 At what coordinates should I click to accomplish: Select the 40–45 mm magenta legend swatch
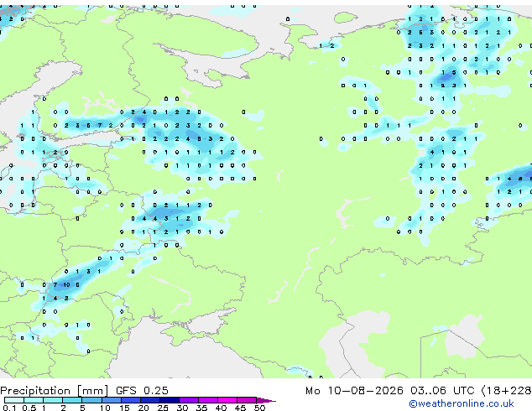[x=227, y=400]
